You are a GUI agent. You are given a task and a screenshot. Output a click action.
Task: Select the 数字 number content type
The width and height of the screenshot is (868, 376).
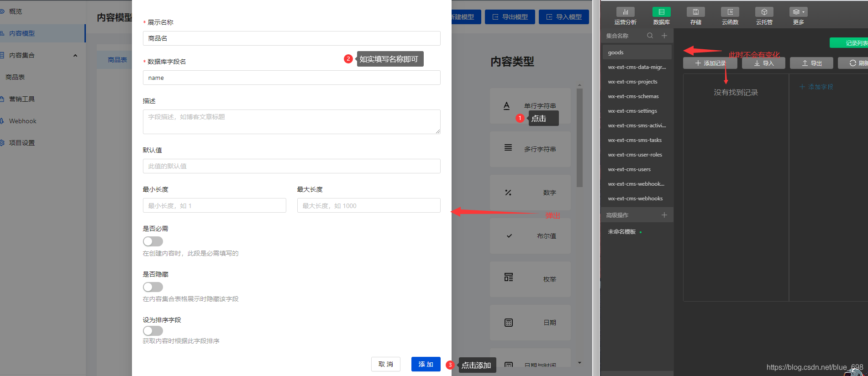click(x=530, y=193)
